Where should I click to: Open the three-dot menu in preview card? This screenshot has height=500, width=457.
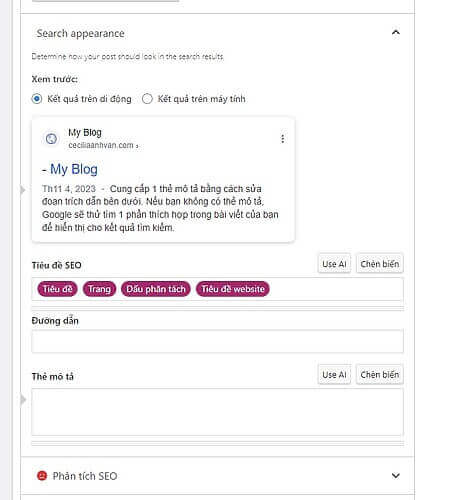coord(283,139)
